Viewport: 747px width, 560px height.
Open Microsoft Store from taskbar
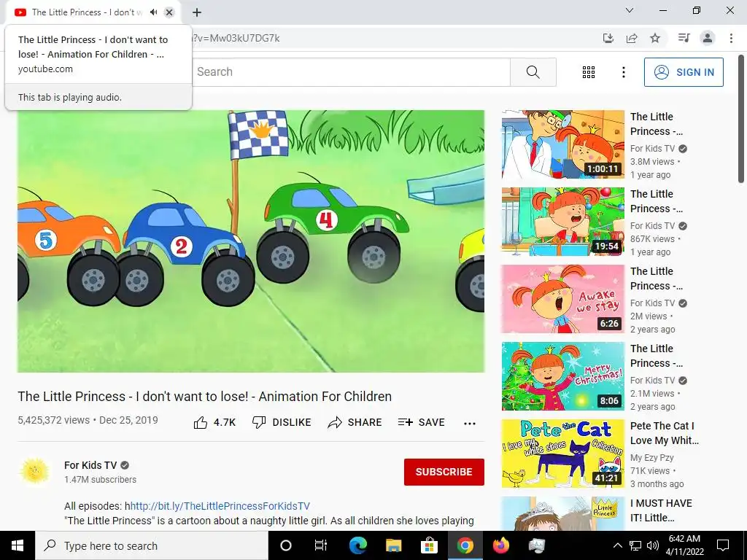click(429, 545)
